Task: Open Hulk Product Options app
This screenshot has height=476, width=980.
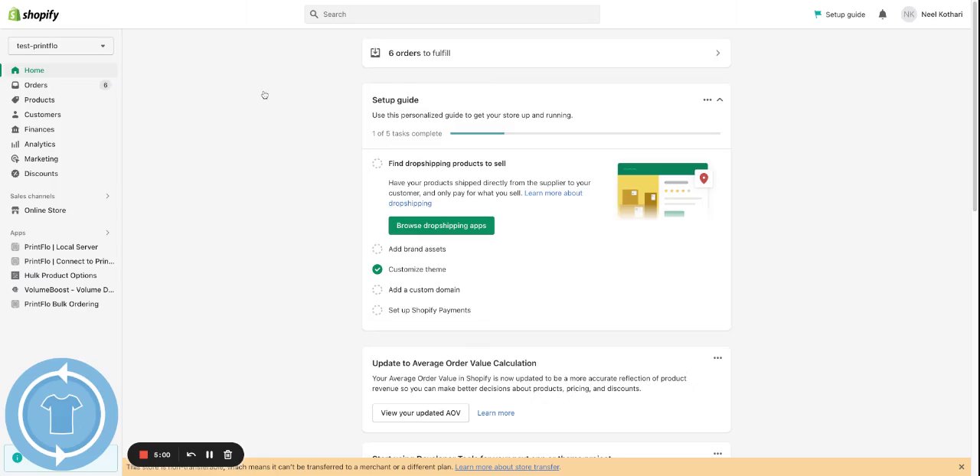Action: point(60,275)
